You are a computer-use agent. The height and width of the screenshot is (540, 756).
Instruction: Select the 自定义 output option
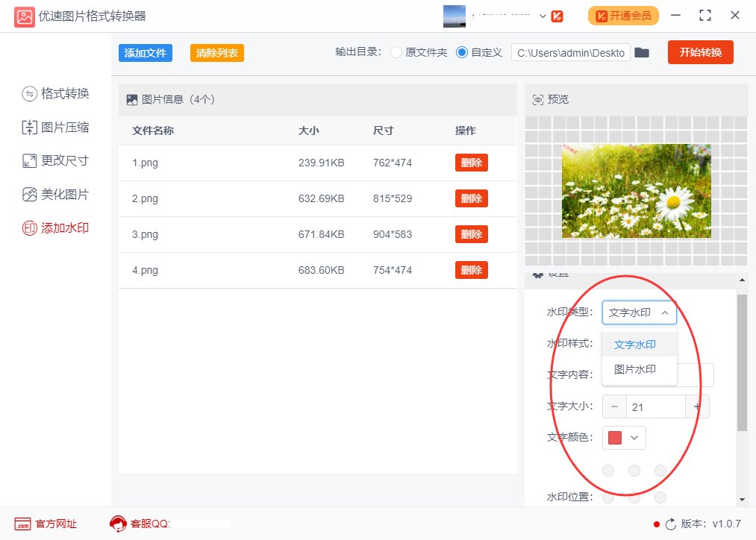(x=463, y=52)
